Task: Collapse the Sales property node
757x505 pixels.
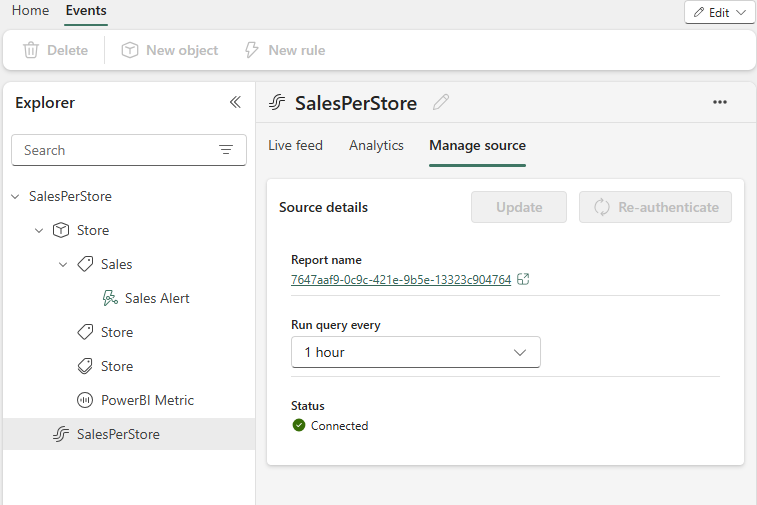Action: click(x=63, y=264)
